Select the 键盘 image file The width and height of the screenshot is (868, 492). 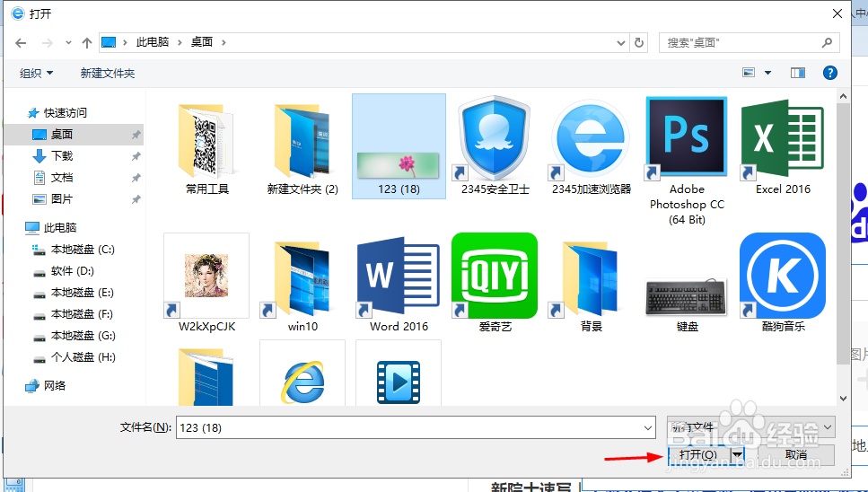pyautogui.click(x=687, y=298)
